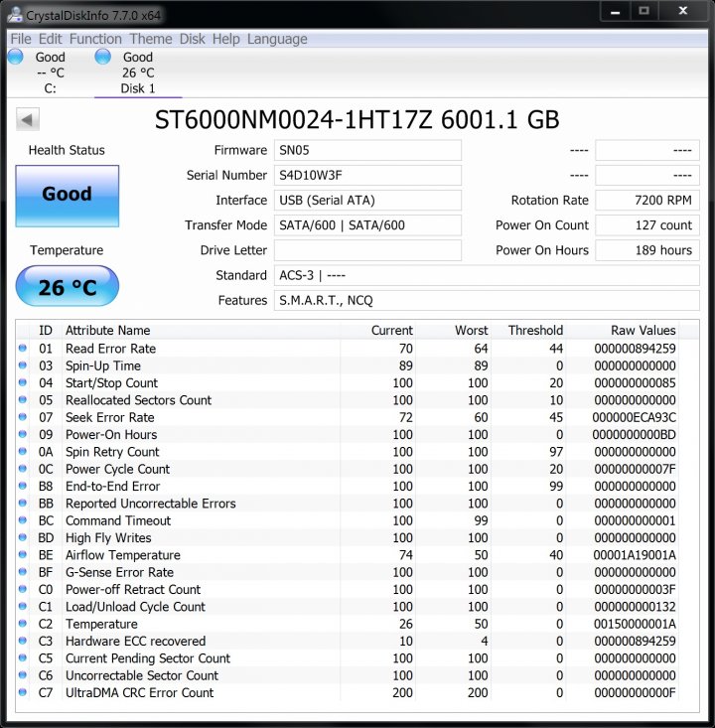Click the Serial Number field S4D10W3F

tap(367, 176)
